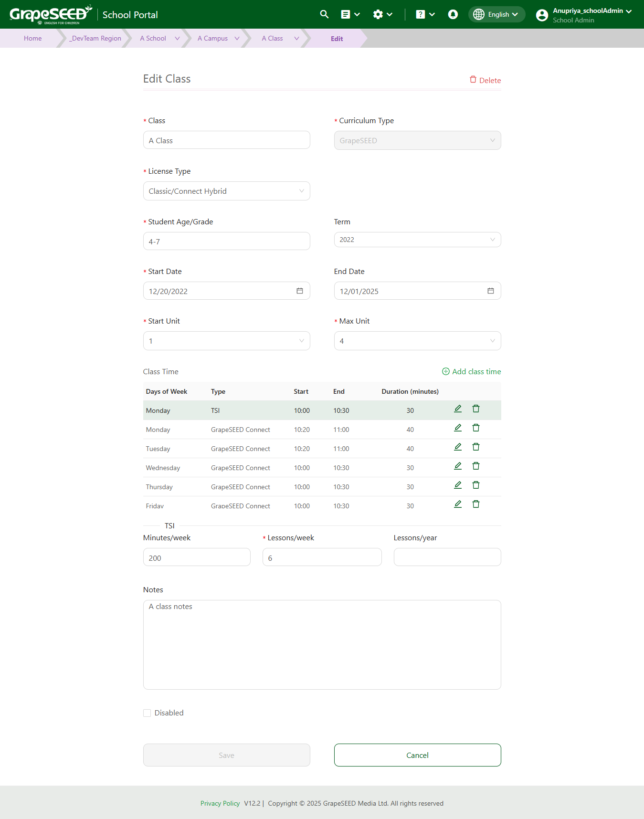Click the Delete class link
644x819 pixels.
(486, 80)
